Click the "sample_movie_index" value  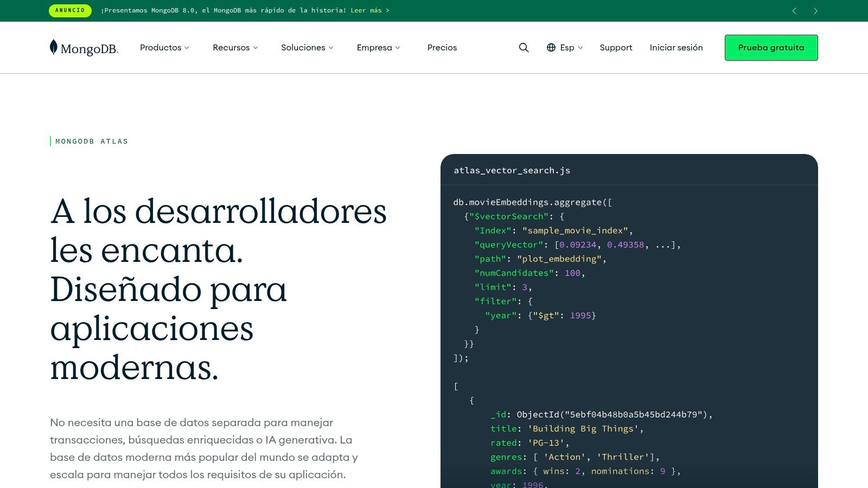click(x=575, y=230)
